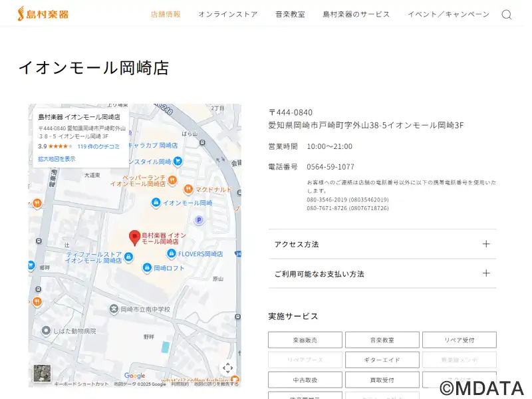This screenshot has height=399, width=532.
Task: Click the FLOVERS岡崎店 shop marker
Action: coord(171,254)
